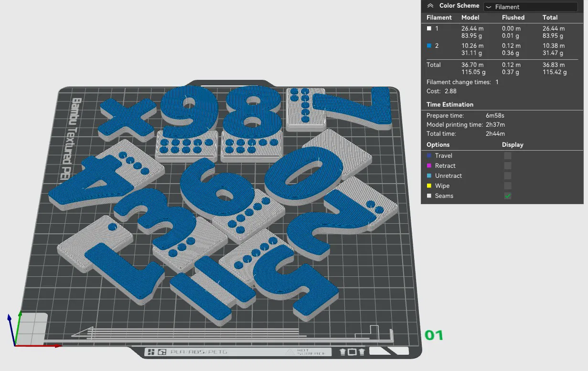Collapse the Color Scheme panel chevron
This screenshot has height=371, width=588.
(x=430, y=6)
